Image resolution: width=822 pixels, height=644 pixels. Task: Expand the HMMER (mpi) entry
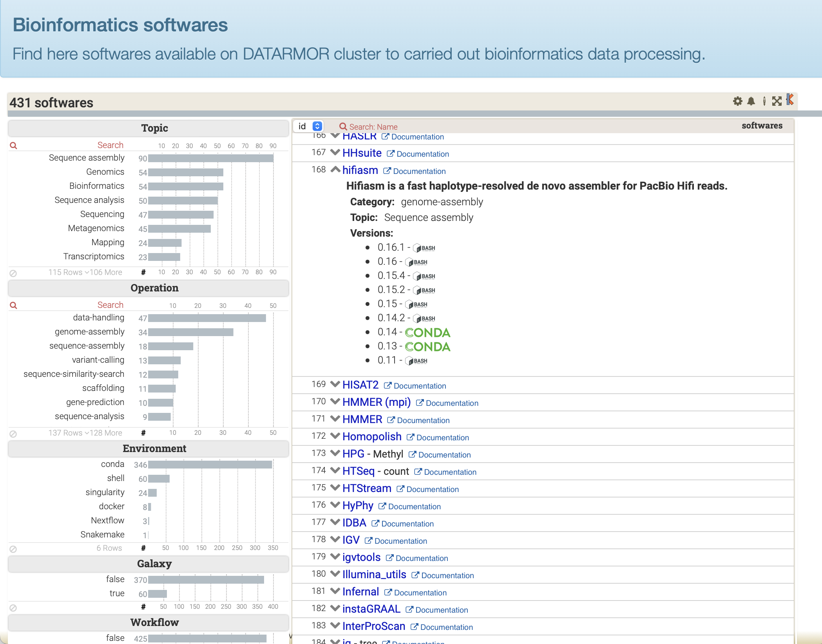(x=335, y=401)
